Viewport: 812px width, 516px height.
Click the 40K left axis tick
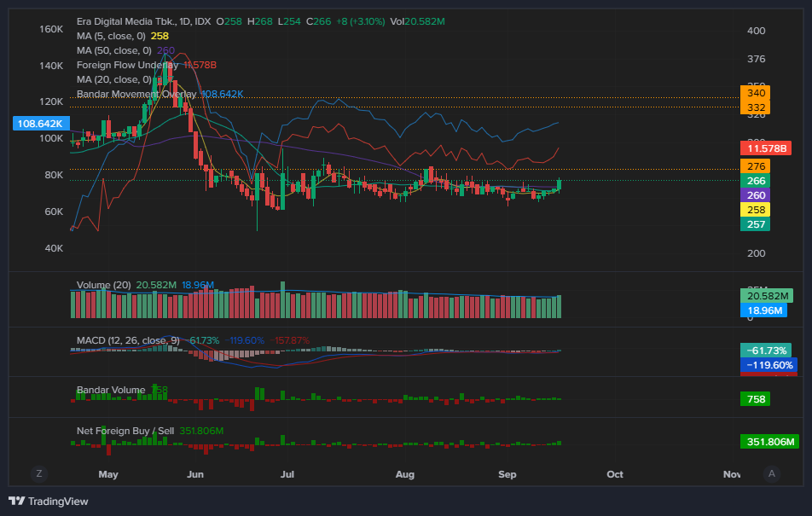(54, 248)
